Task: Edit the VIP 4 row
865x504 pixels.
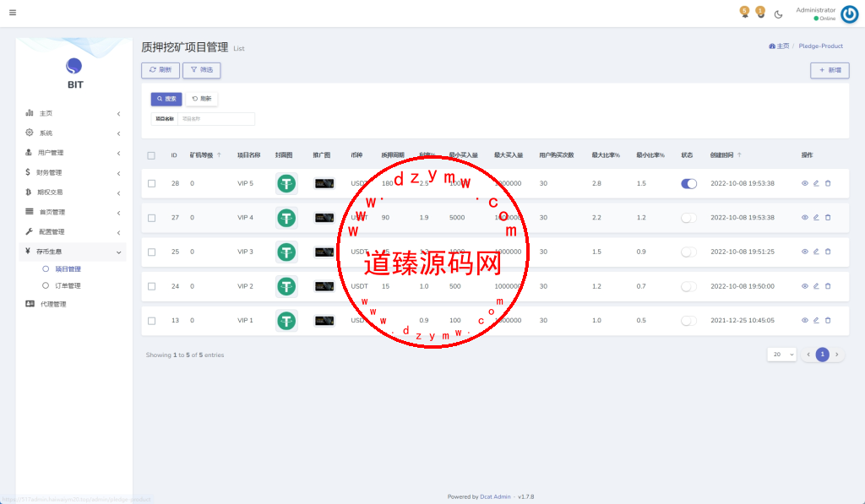Action: (816, 217)
